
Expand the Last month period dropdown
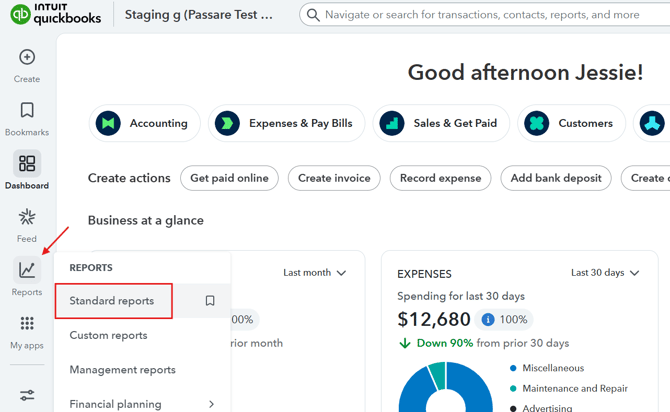click(314, 273)
